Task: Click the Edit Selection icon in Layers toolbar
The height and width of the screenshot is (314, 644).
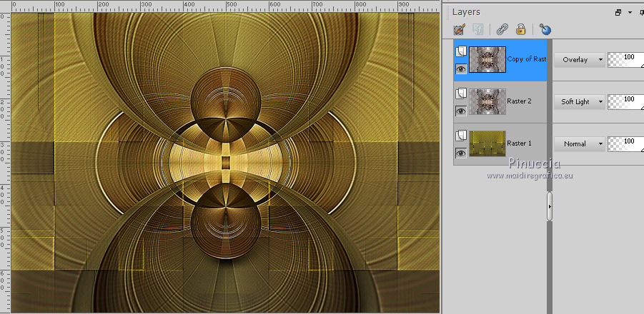Action: 460,29
